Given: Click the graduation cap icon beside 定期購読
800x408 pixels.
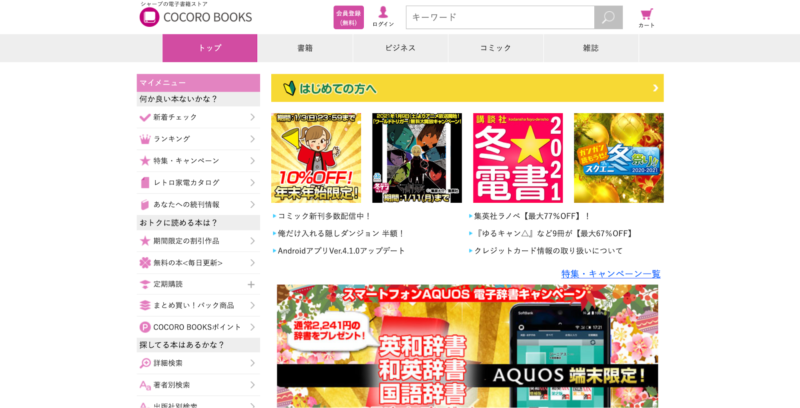Looking at the screenshot, I should click(x=145, y=284).
